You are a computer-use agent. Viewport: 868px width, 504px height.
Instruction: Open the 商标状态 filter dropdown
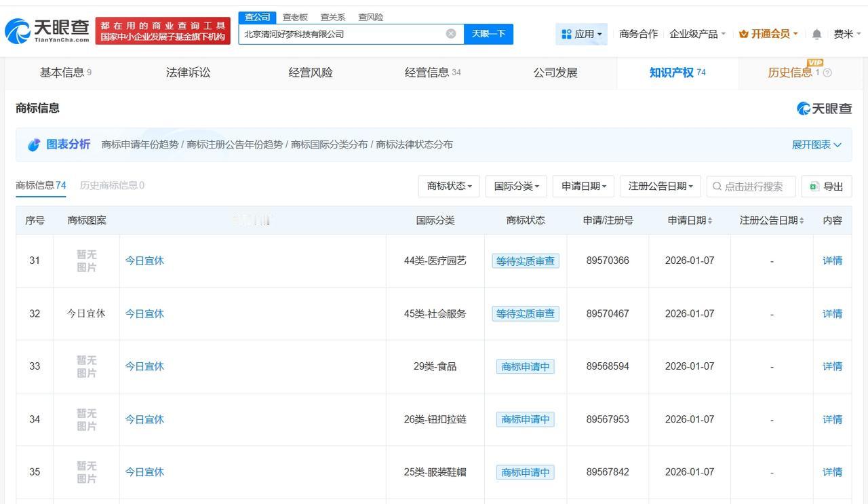pos(448,186)
